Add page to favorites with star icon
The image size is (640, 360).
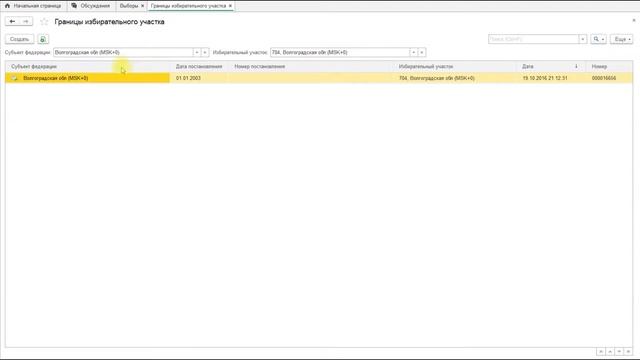click(44, 22)
